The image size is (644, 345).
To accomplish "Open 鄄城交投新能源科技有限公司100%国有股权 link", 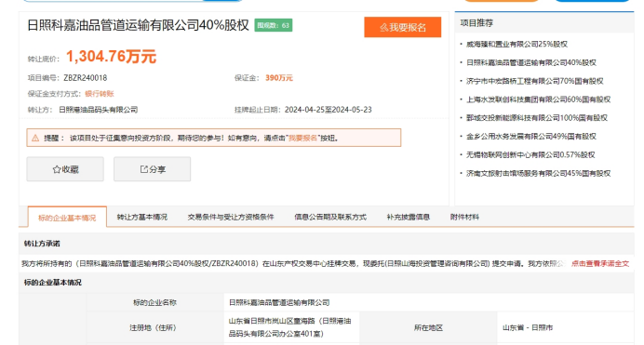I will pos(537,118).
